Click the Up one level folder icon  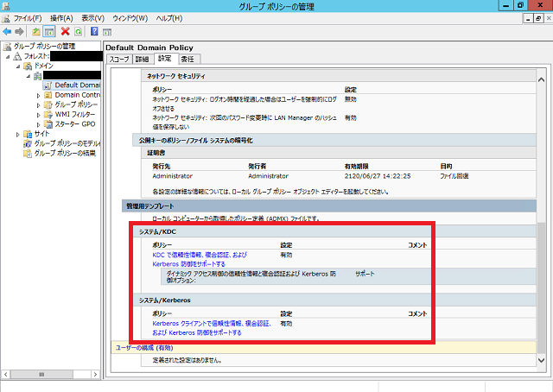point(36,31)
